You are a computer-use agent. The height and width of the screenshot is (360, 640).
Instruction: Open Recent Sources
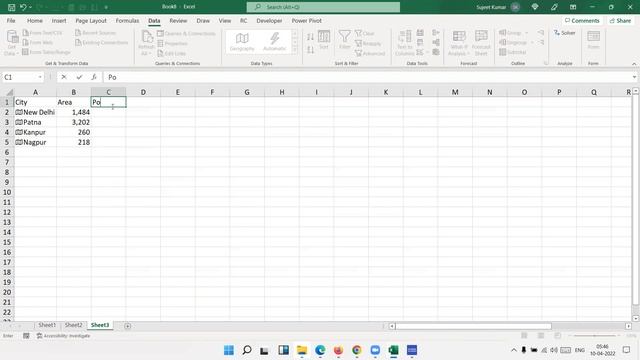point(96,33)
